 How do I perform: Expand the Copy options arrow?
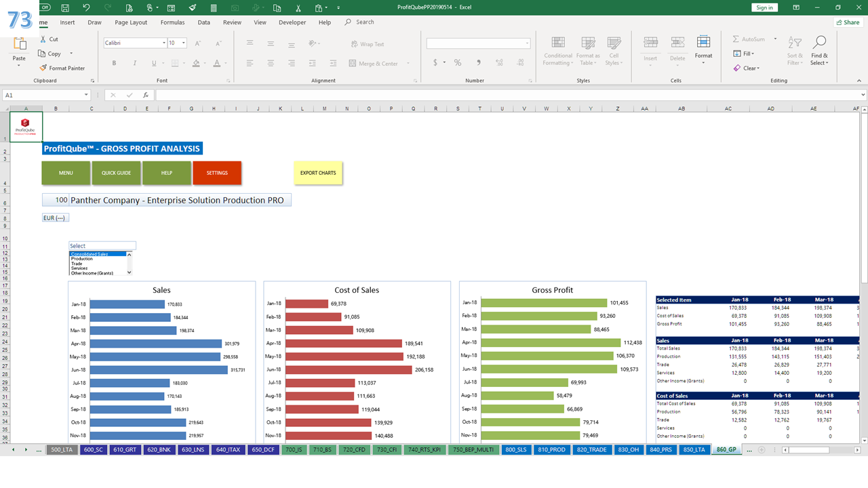71,54
